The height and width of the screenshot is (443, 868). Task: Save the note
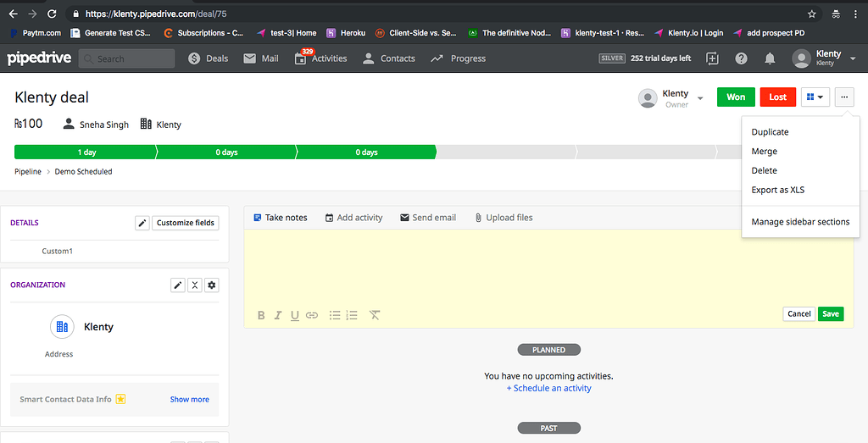(x=831, y=313)
